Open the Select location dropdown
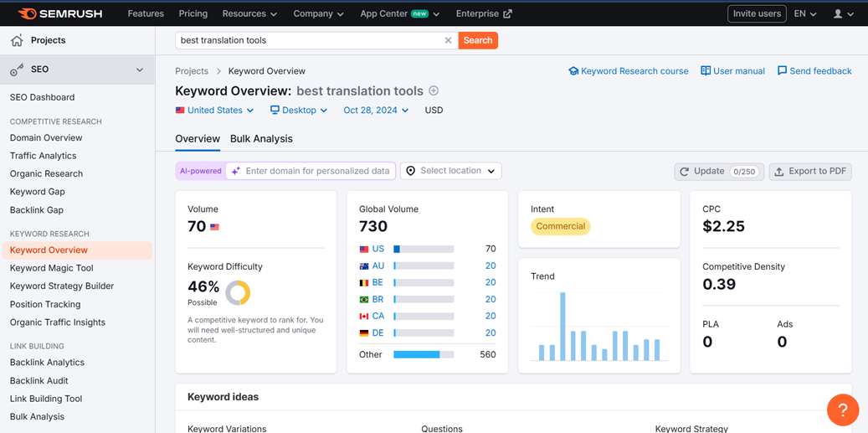 pyautogui.click(x=450, y=171)
